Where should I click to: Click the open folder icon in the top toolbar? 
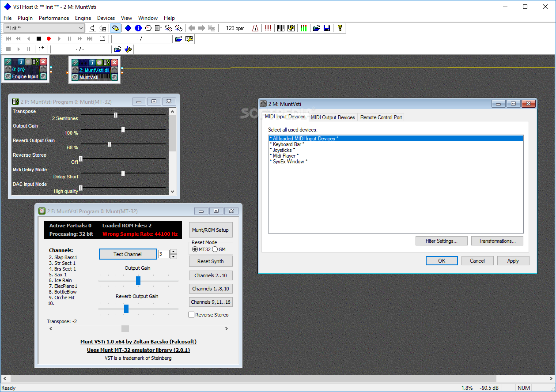click(x=316, y=28)
